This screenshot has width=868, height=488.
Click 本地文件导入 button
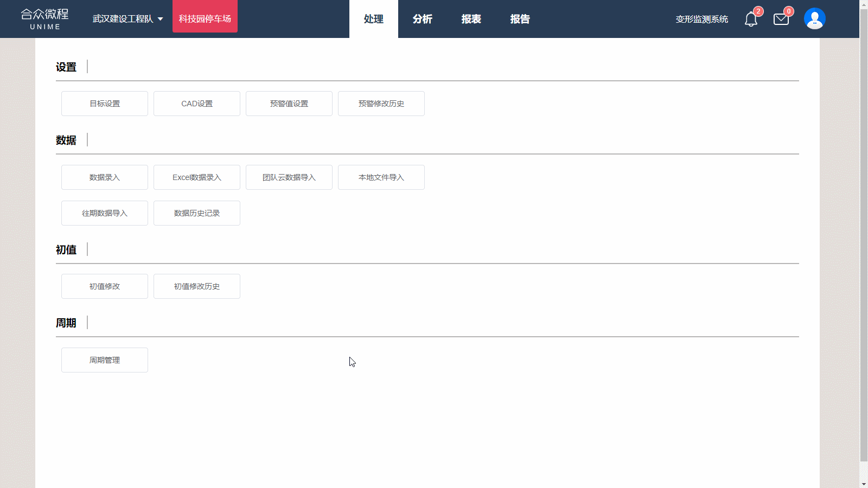click(381, 177)
